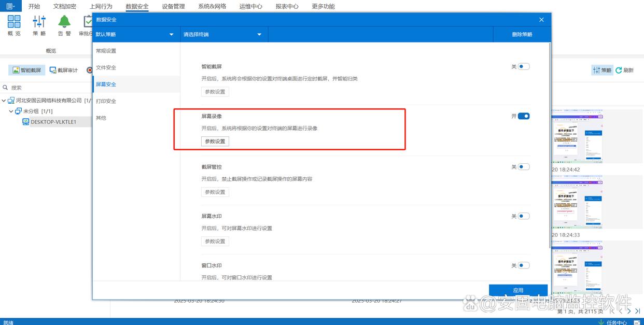Select 文件安全 in the settings sidebar

coord(106,67)
